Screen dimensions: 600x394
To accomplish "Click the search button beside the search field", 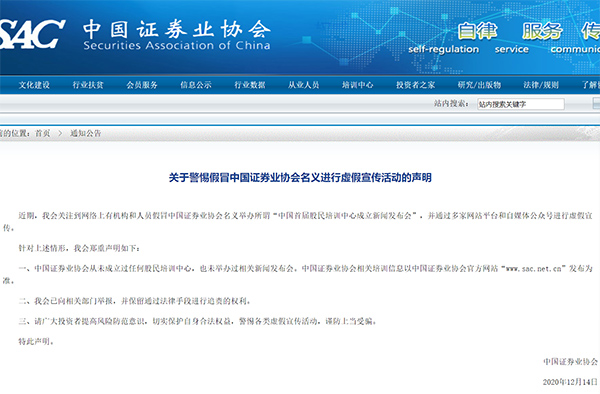I will 596,103.
